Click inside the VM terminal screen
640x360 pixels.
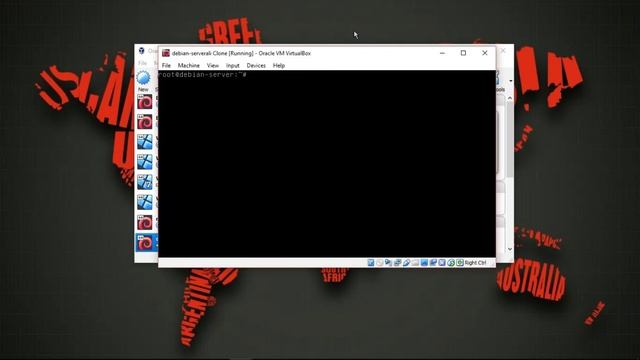(327, 164)
